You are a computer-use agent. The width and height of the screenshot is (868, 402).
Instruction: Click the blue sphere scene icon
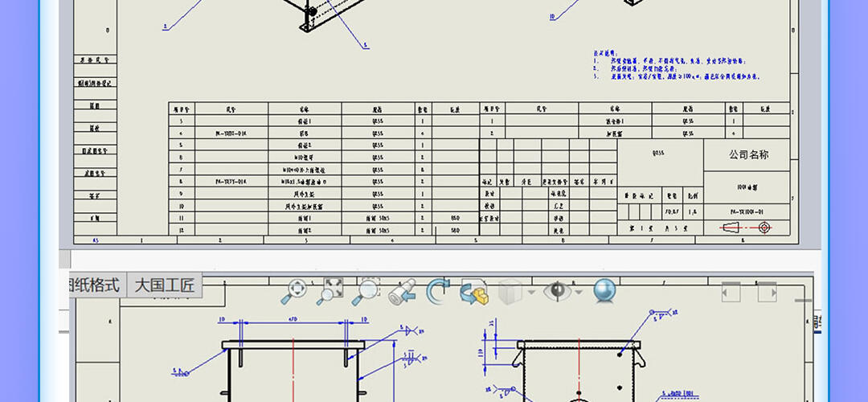tap(605, 291)
